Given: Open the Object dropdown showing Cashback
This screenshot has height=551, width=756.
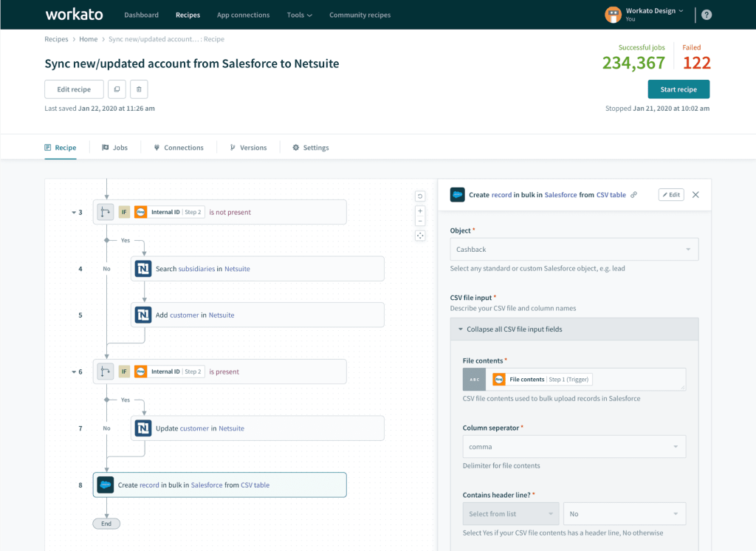Looking at the screenshot, I should 574,250.
